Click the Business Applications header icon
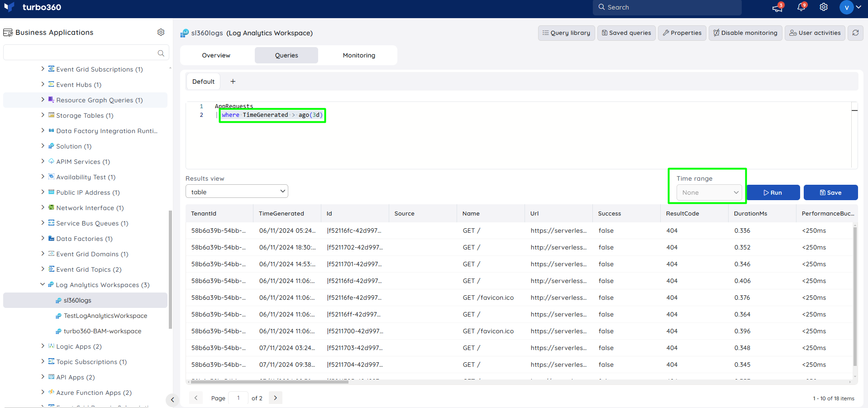The image size is (868, 408). click(x=8, y=33)
